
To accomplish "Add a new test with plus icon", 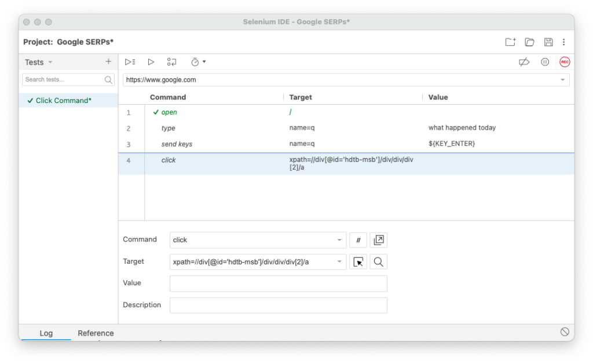I will (108, 61).
